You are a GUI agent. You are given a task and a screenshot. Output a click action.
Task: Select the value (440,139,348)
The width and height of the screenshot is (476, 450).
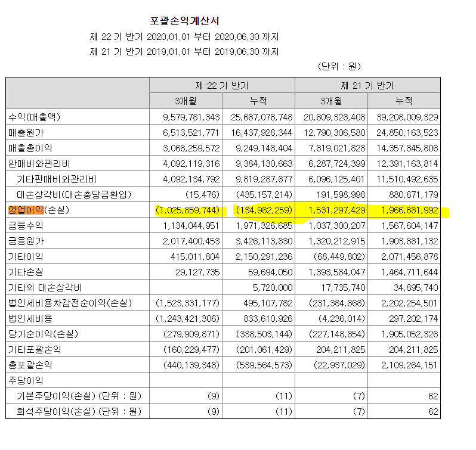pyautogui.click(x=191, y=365)
